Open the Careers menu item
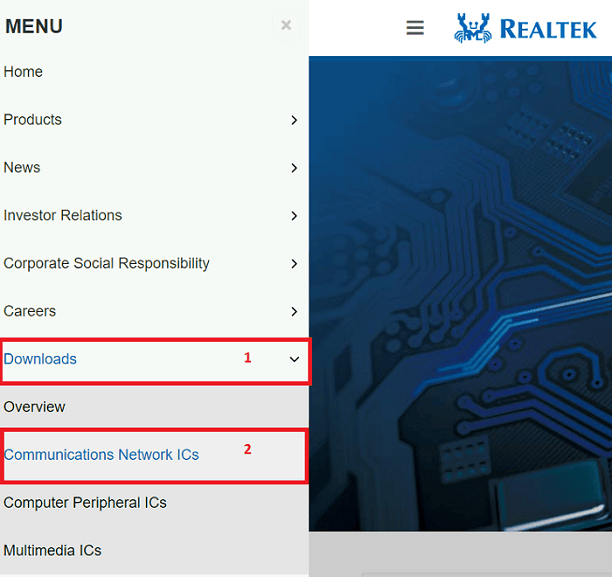Screen dimensions: 612x577 (x=29, y=311)
